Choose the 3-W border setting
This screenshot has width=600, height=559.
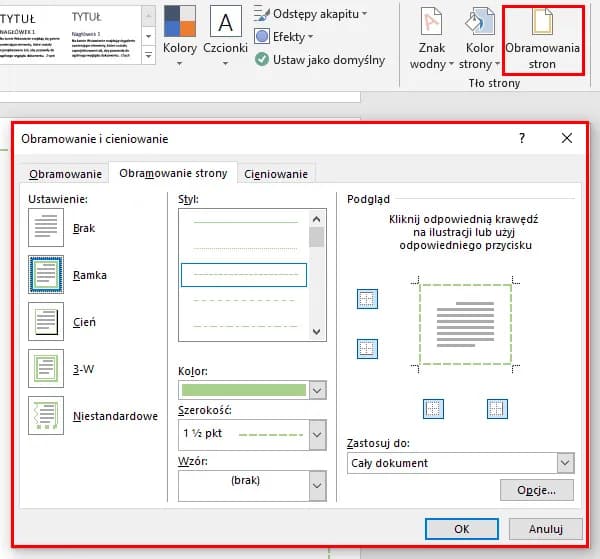[47, 368]
